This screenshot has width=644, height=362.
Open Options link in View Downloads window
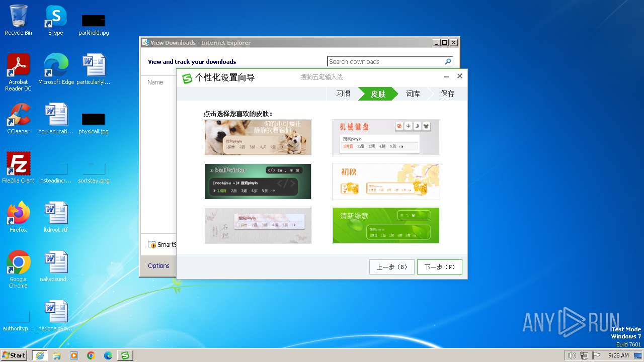(x=158, y=265)
